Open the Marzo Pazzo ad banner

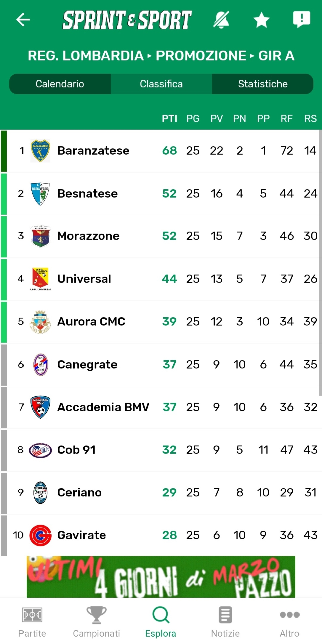tap(161, 577)
